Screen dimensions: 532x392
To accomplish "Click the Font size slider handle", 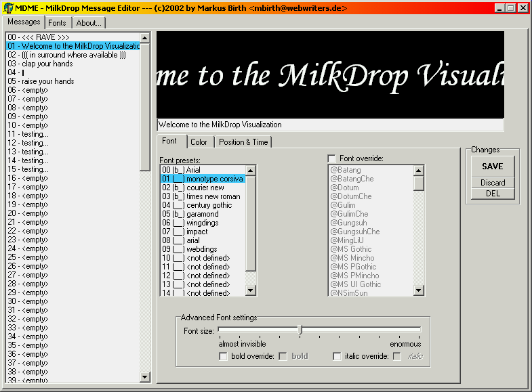I will [x=300, y=330].
